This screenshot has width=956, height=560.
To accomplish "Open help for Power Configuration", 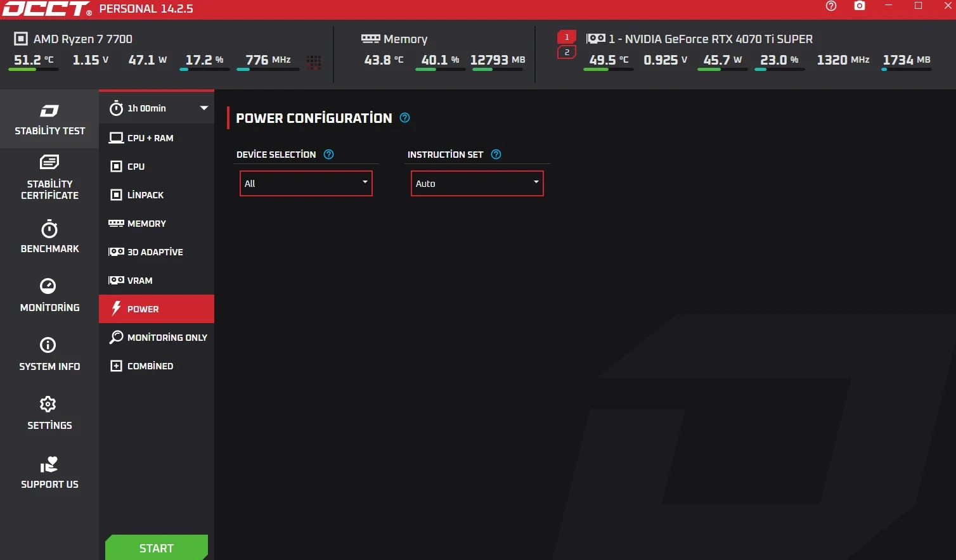I will coord(405,118).
